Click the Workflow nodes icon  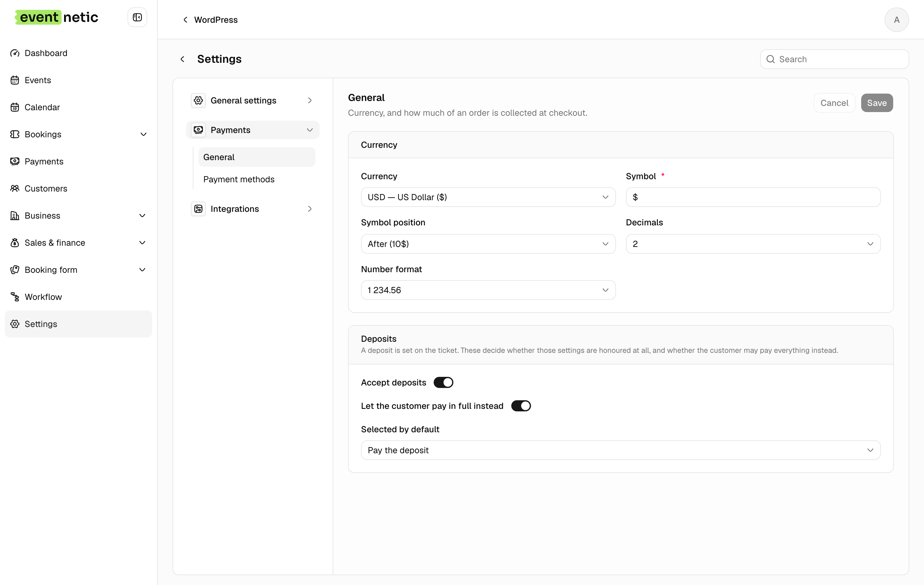(14, 297)
